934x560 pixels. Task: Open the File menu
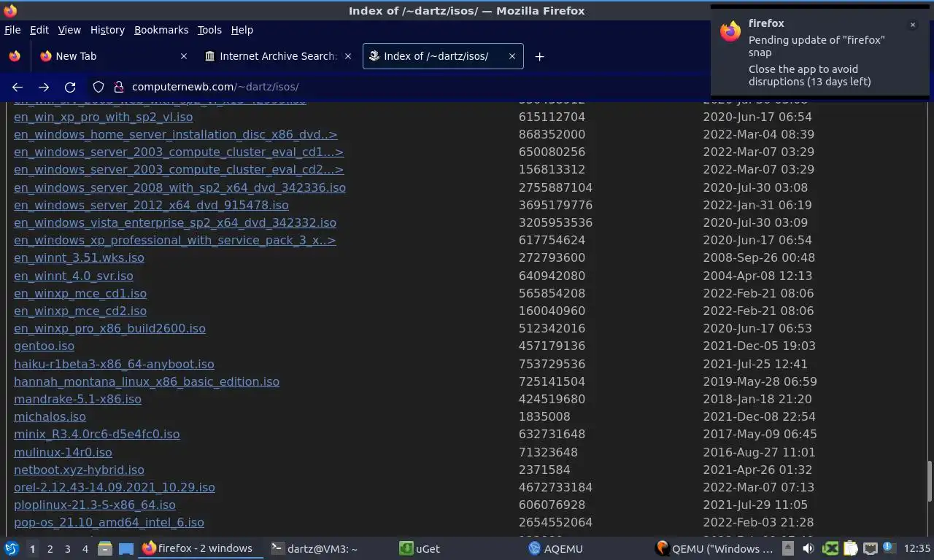click(x=12, y=30)
